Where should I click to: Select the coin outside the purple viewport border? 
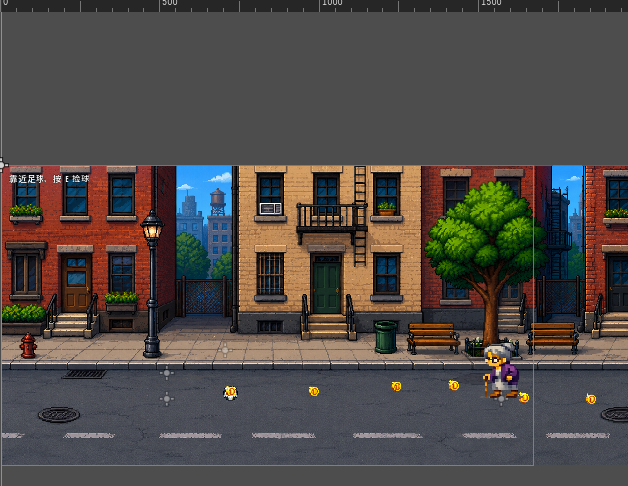(x=591, y=399)
